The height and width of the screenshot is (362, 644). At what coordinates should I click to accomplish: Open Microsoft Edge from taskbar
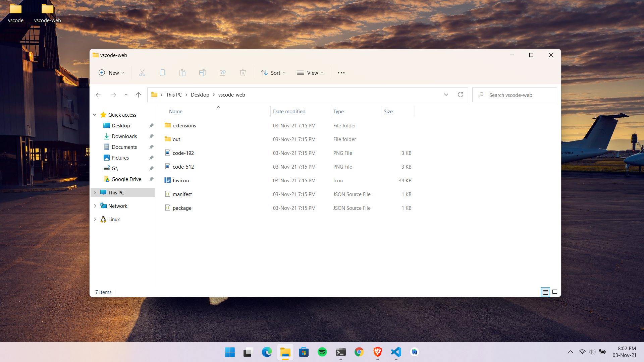click(267, 352)
